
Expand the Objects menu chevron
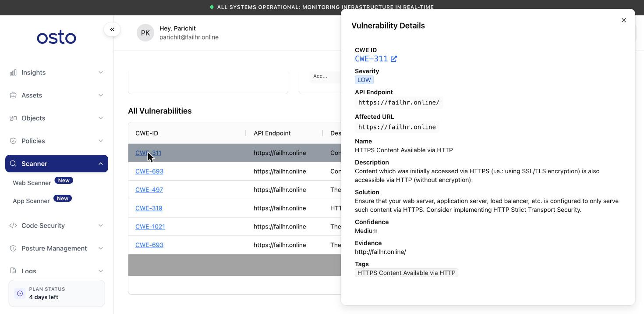point(101,118)
